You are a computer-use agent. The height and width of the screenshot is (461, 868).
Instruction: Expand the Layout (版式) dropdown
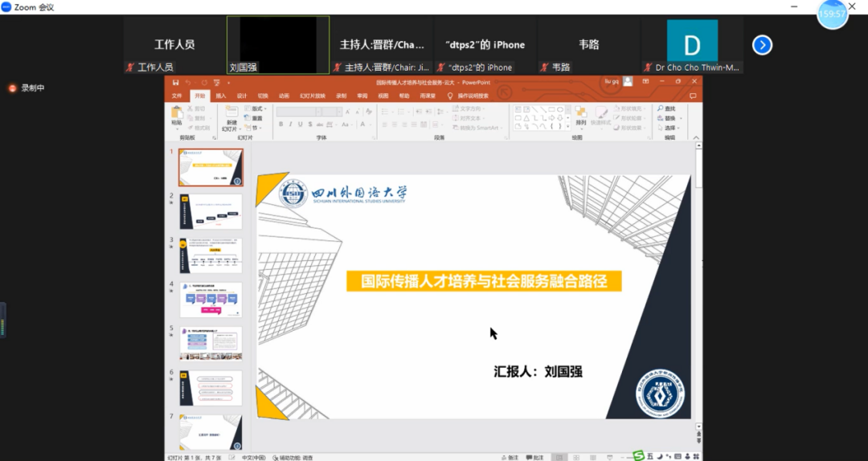[x=257, y=108]
